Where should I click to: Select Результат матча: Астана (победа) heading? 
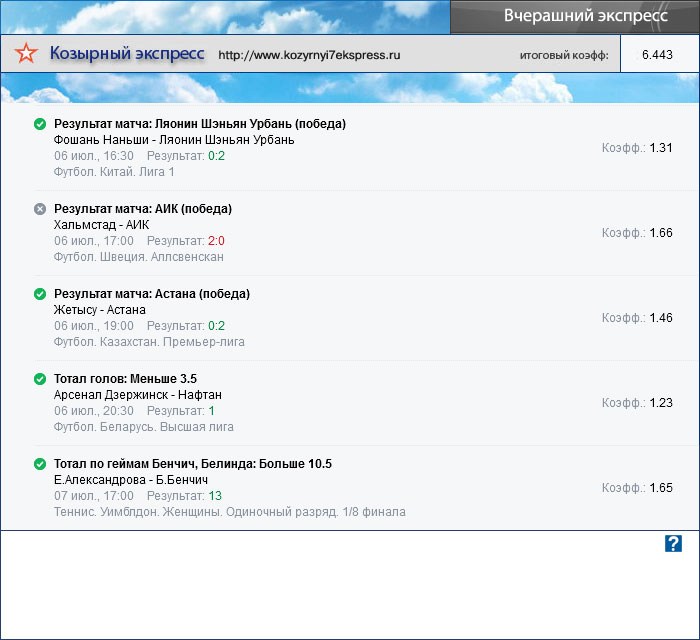click(x=152, y=294)
